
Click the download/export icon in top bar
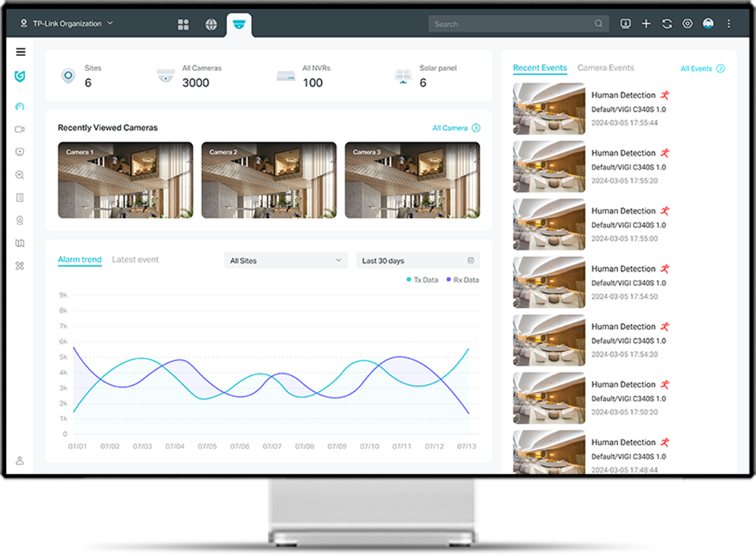coord(625,23)
